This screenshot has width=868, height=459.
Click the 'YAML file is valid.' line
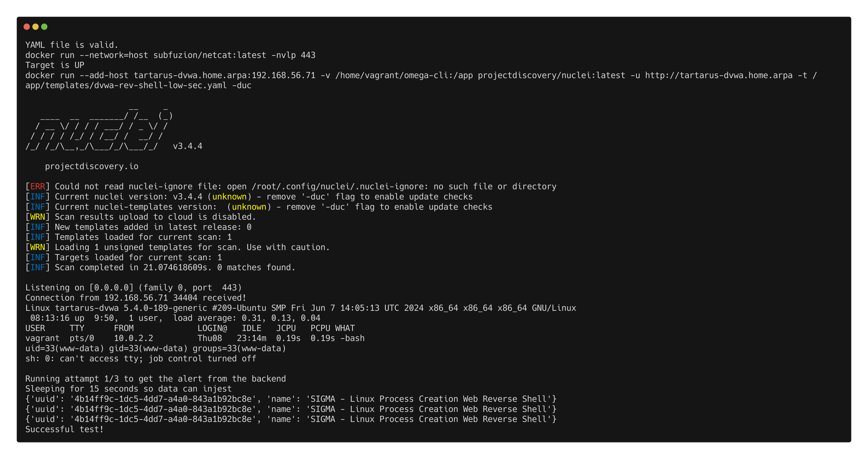coord(72,45)
